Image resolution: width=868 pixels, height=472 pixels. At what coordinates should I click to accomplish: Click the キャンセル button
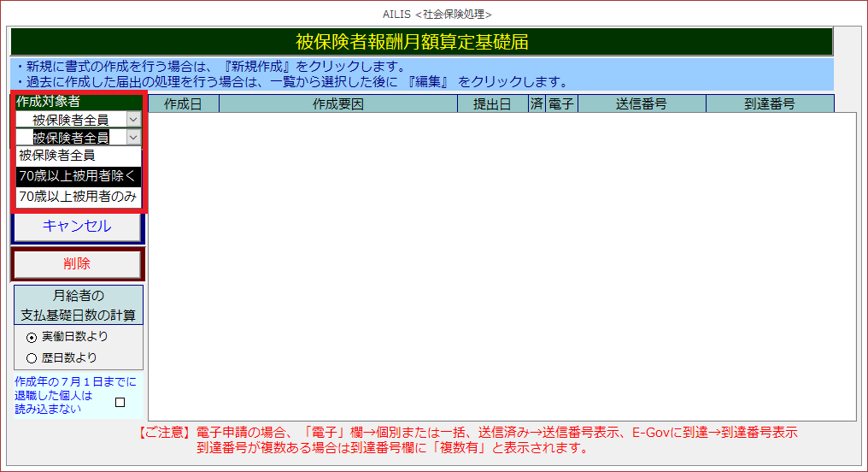point(77,227)
